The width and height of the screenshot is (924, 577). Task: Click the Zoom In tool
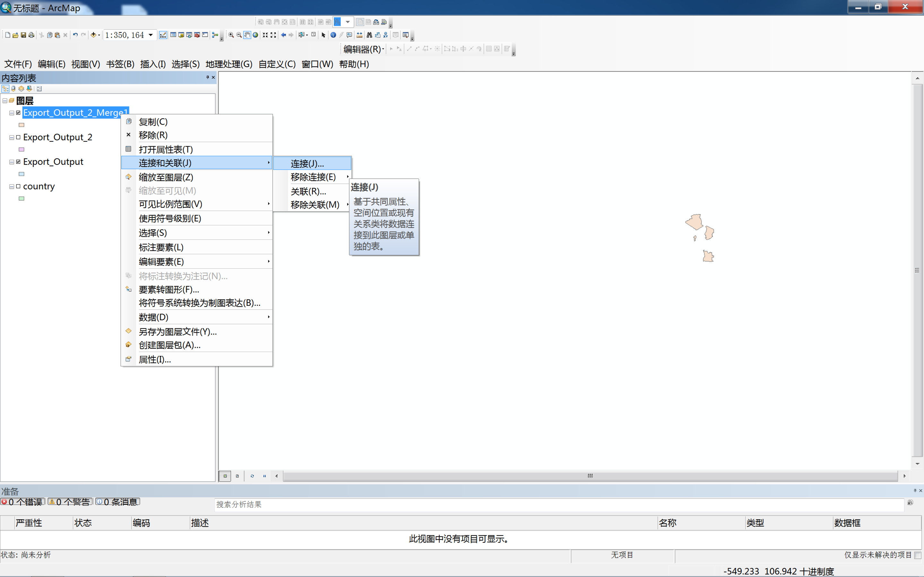point(231,35)
